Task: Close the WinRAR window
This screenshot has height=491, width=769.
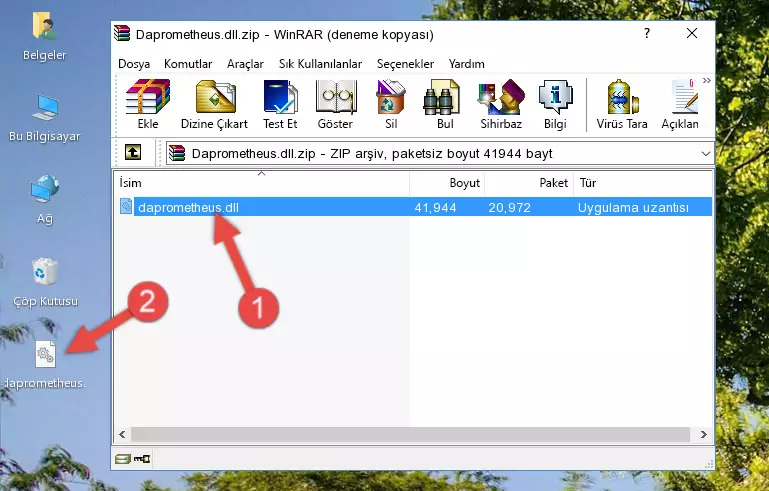Action: tap(692, 33)
